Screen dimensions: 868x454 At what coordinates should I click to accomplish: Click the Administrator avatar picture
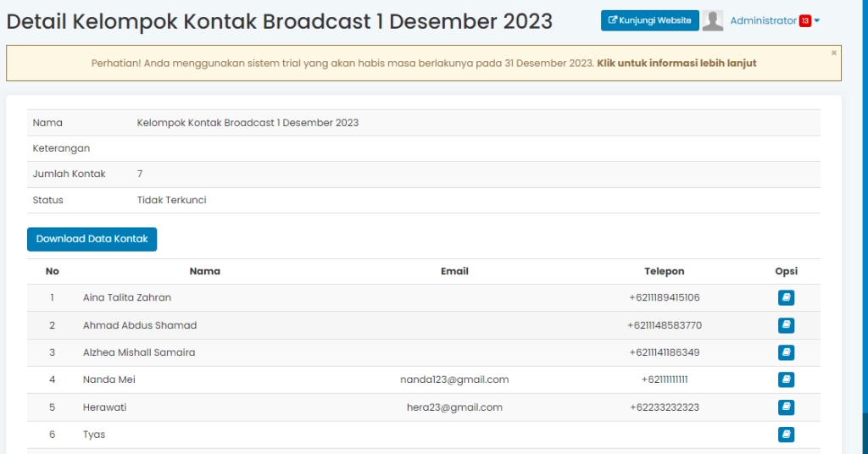[713, 20]
